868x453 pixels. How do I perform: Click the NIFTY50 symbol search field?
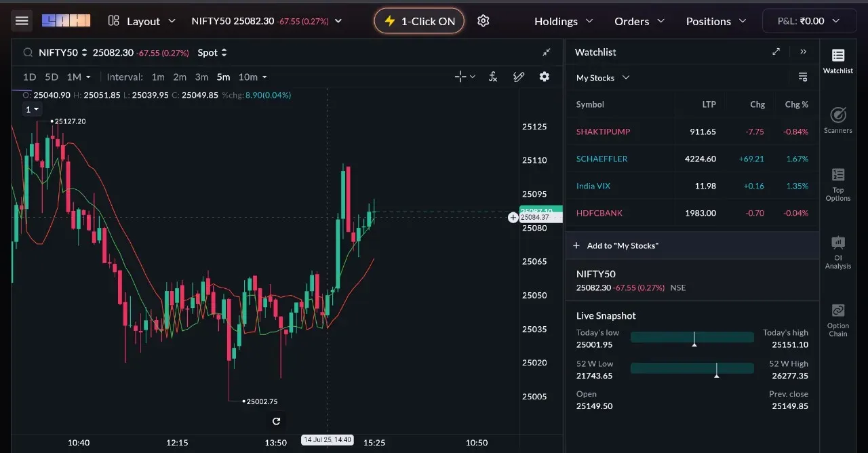58,52
